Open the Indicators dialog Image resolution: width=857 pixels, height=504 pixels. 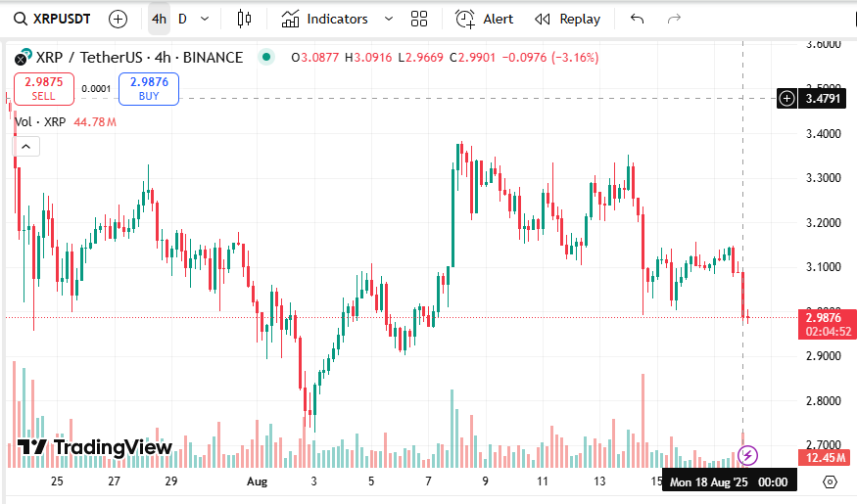pyautogui.click(x=324, y=19)
